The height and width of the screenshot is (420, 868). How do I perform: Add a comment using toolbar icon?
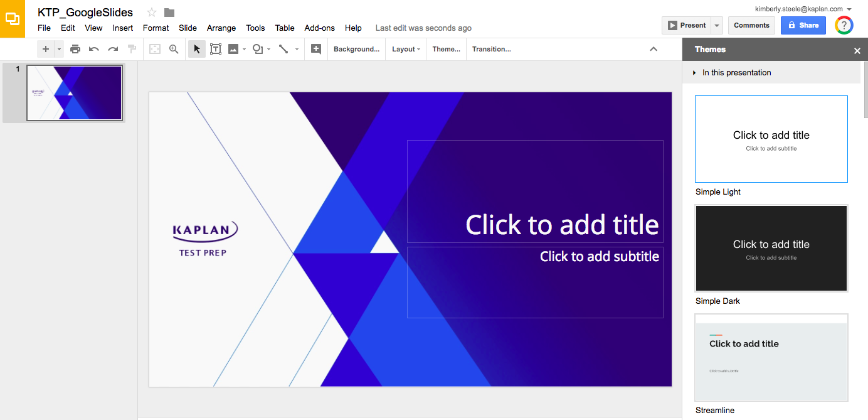(x=316, y=49)
